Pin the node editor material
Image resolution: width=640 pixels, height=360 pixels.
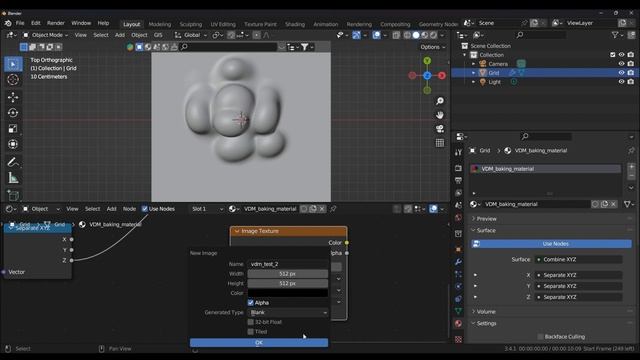tap(333, 209)
